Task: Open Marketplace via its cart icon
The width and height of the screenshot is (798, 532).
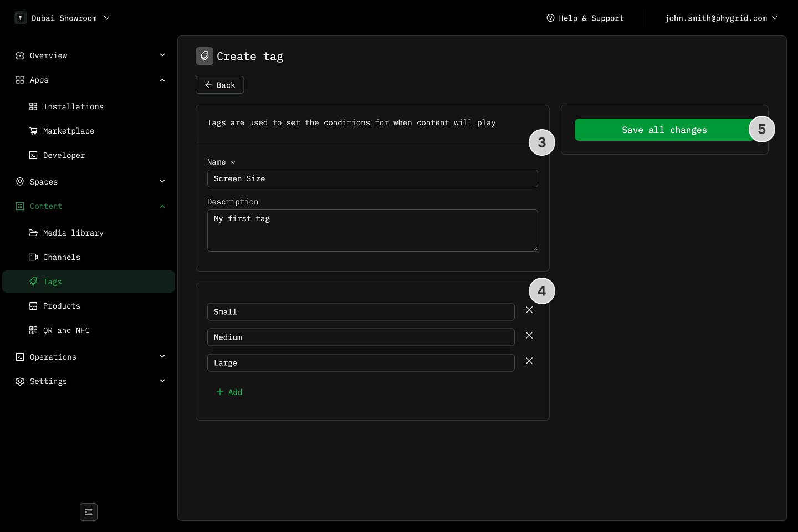Action: click(33, 131)
